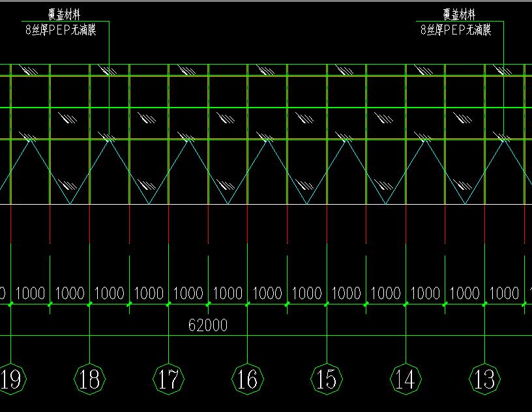Image resolution: width=532 pixels, height=412 pixels.
Task: Select the 1000 dimension just left of axis 13
Action: [465, 293]
